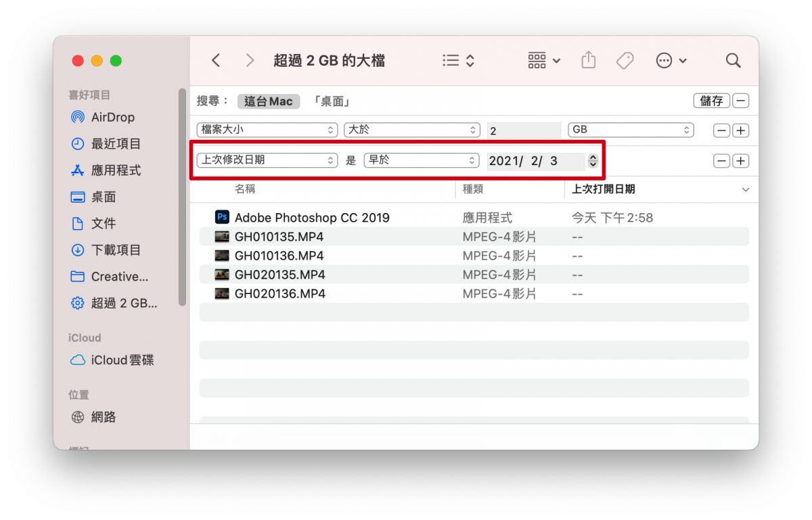Open the Creative... folder in sidebar

(x=110, y=277)
